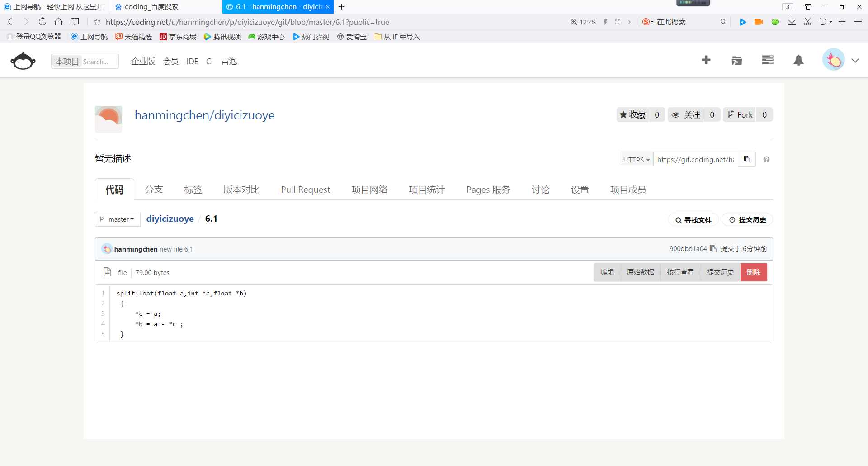
Task: Click the red 删除 button
Action: coord(754,272)
